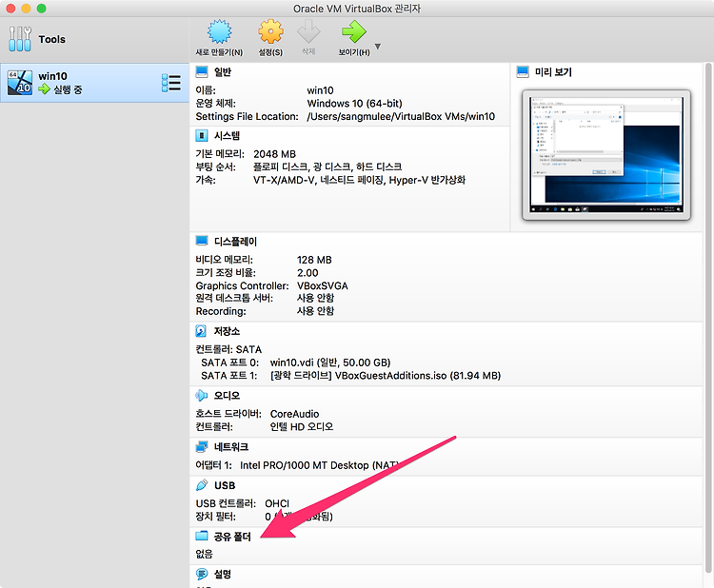Image resolution: width=714 pixels, height=588 pixels.
Task: Select the win10 virtual machine entry
Action: click(x=94, y=83)
